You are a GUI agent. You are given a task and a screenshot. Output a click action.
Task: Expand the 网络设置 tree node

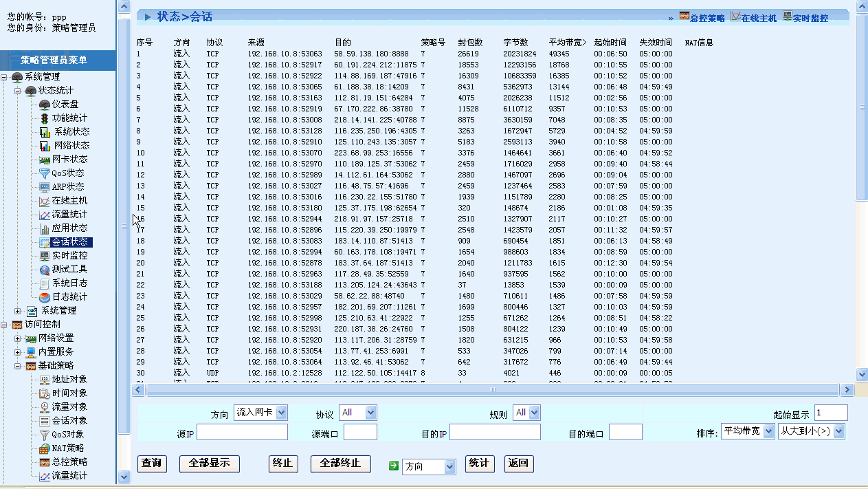[18, 338]
